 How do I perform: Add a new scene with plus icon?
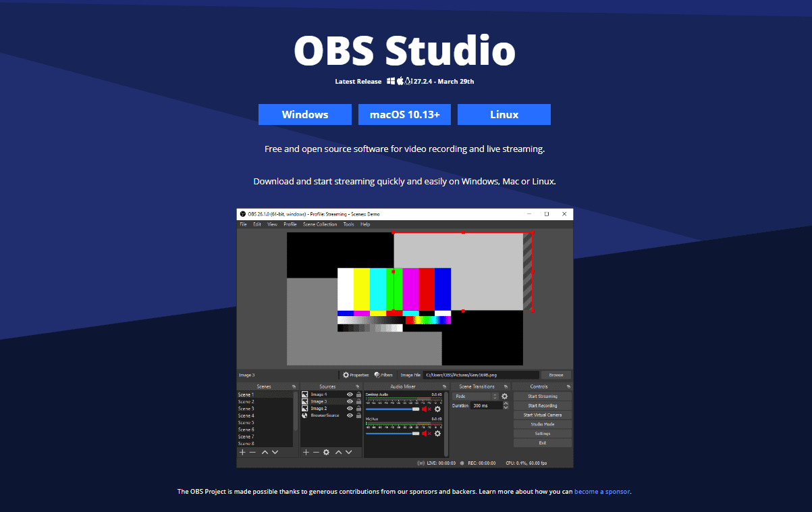244,452
